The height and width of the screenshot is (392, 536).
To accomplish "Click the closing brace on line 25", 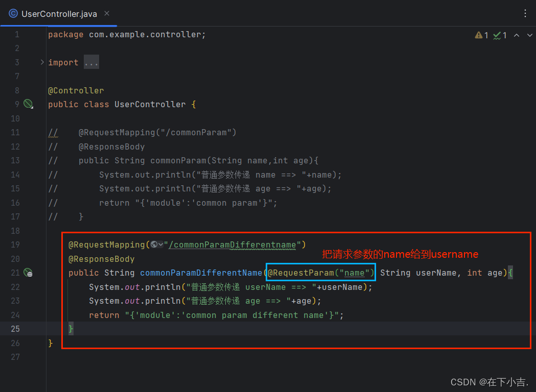I will click(x=71, y=329).
